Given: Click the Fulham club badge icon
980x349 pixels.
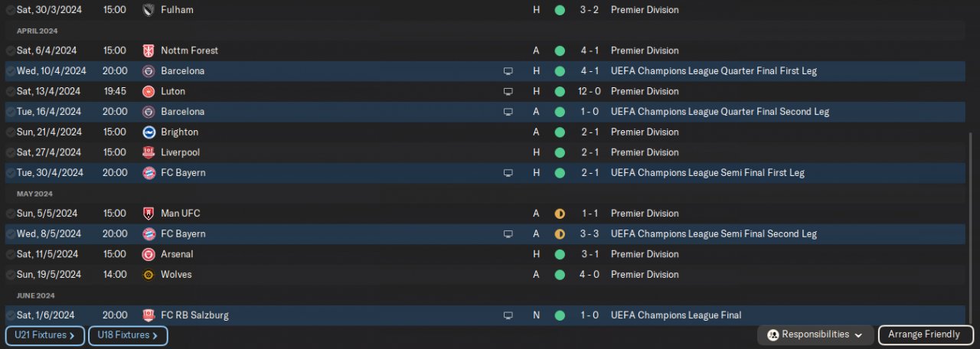Looking at the screenshot, I should pyautogui.click(x=149, y=10).
